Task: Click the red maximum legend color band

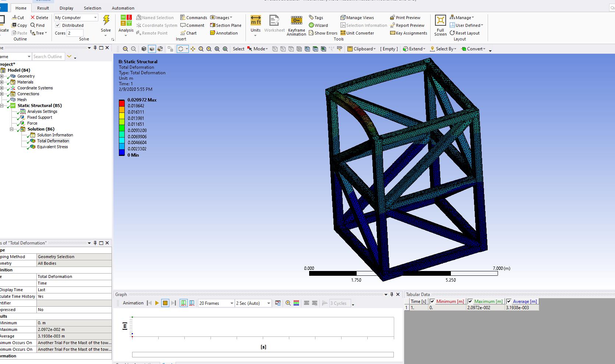Action: [121, 103]
